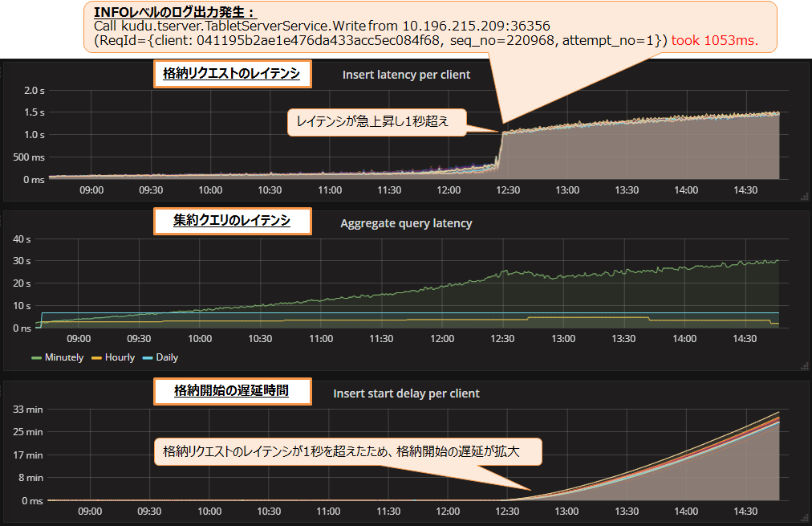Toggle the Minutely series in the legend
This screenshot has height=526, width=812.
point(64,357)
